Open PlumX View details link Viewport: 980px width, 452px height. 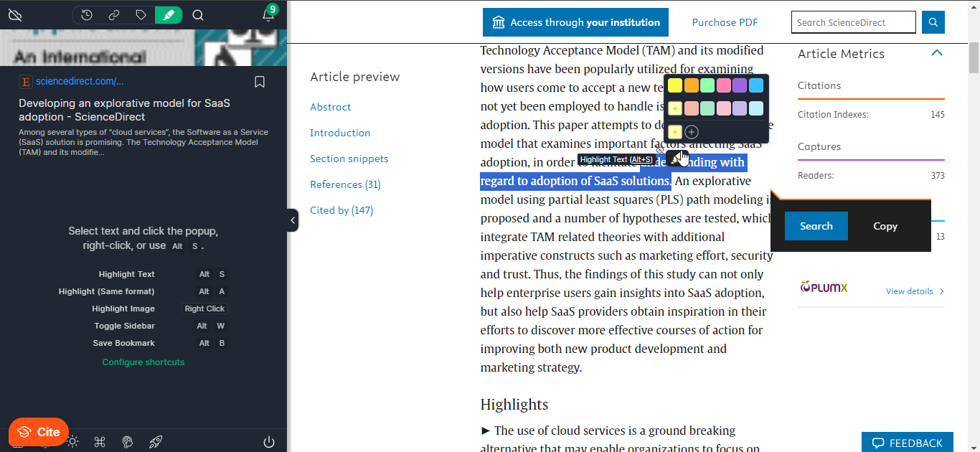coord(915,291)
